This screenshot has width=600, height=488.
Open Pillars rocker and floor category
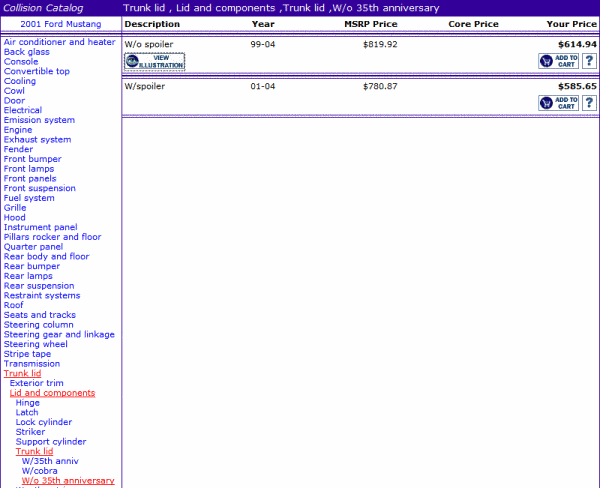point(52,237)
